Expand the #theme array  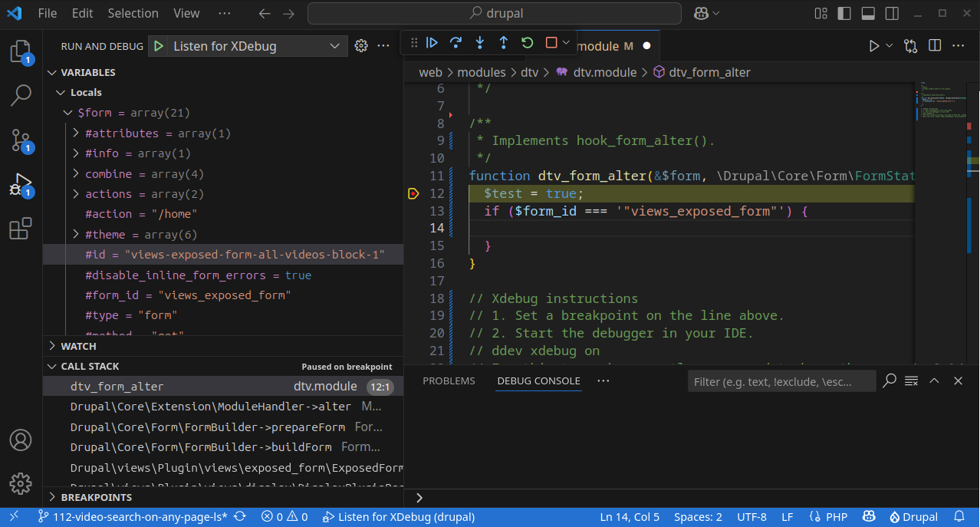pyautogui.click(x=76, y=234)
